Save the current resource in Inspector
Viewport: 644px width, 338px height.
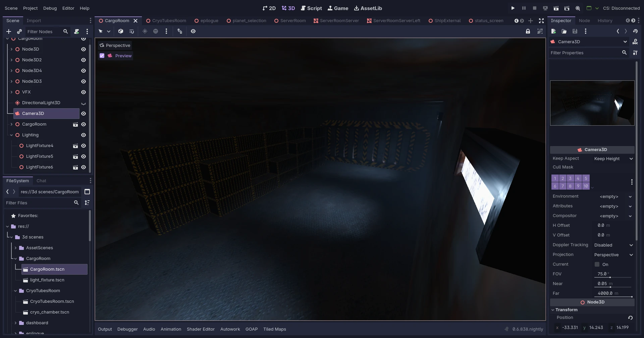(x=575, y=31)
